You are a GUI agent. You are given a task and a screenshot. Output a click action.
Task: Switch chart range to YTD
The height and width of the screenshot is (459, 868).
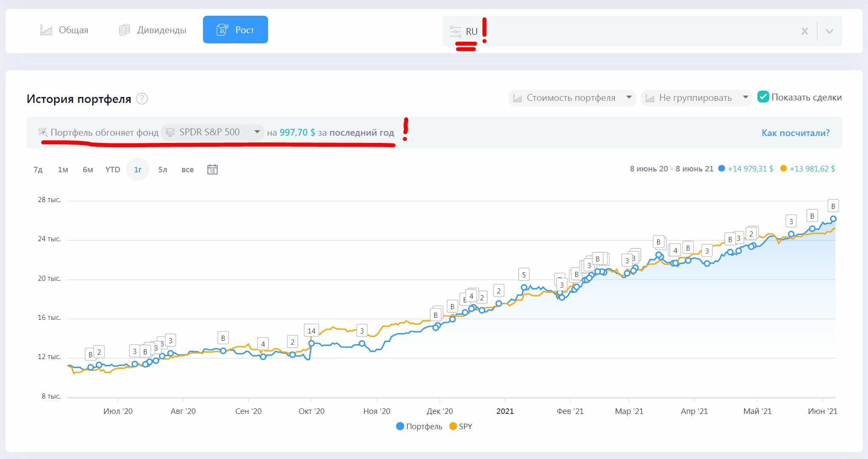tap(113, 169)
